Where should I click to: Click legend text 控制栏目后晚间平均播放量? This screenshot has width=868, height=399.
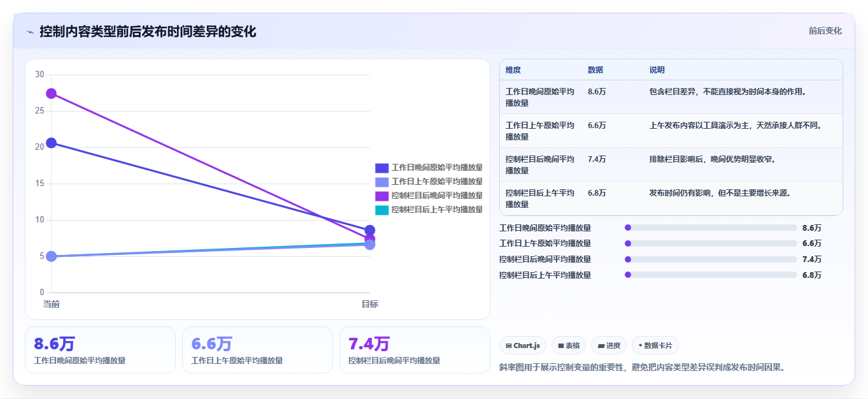[x=437, y=196]
